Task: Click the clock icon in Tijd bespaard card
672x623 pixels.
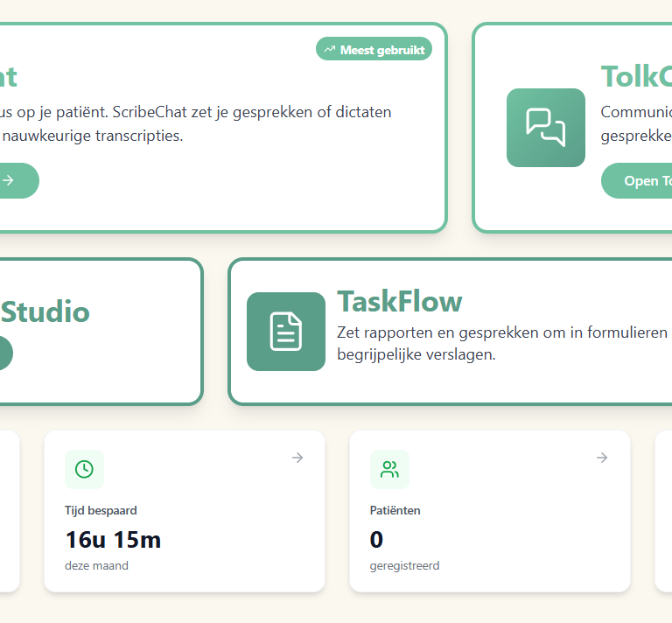Action: point(84,469)
